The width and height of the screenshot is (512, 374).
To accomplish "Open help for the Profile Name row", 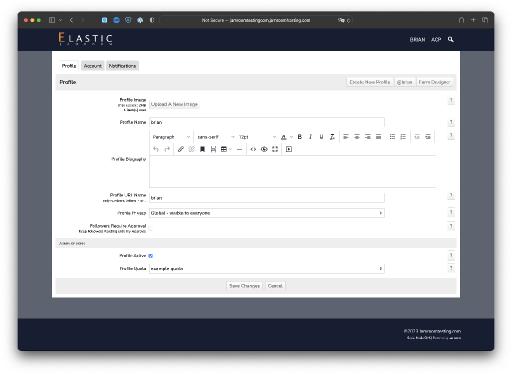I will pyautogui.click(x=451, y=123).
